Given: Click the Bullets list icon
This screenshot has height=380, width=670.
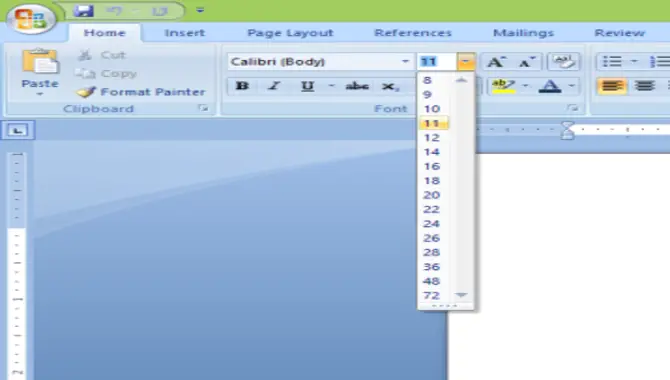Looking at the screenshot, I should 612,62.
